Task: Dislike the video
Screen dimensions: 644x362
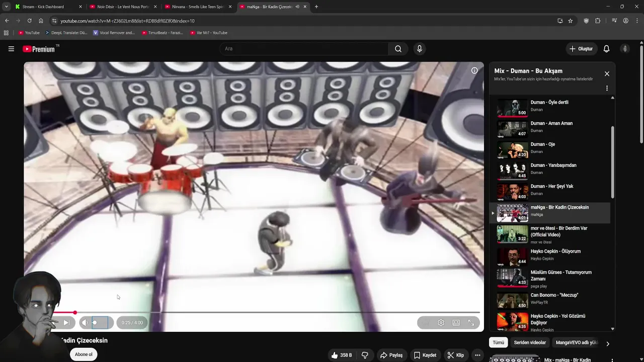Action: [x=365, y=355]
